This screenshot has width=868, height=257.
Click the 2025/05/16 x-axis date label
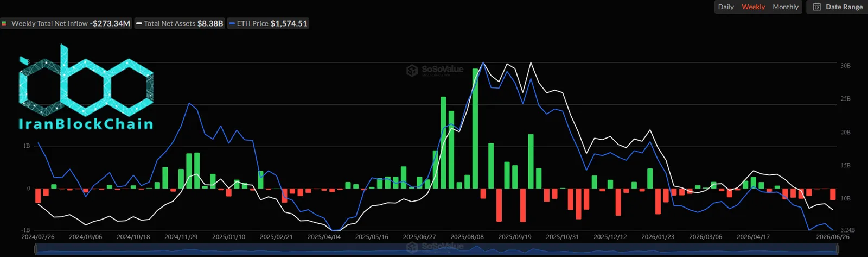372,237
